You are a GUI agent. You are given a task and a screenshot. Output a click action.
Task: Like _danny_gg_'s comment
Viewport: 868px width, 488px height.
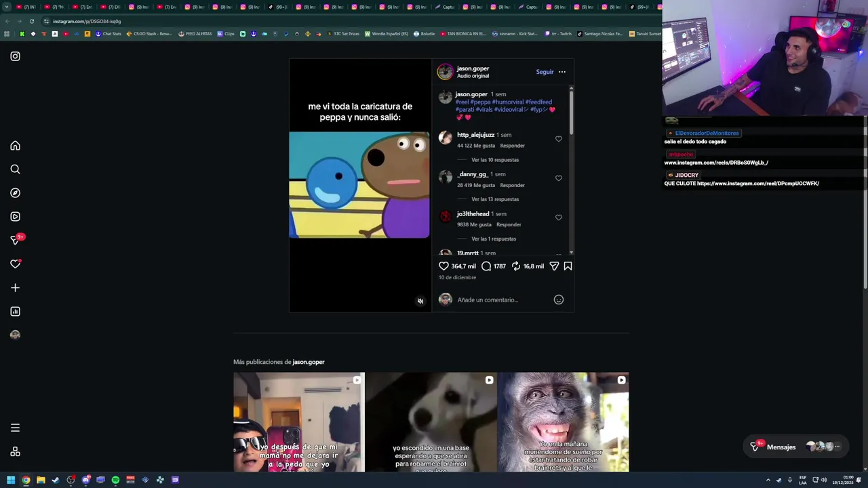pos(559,178)
